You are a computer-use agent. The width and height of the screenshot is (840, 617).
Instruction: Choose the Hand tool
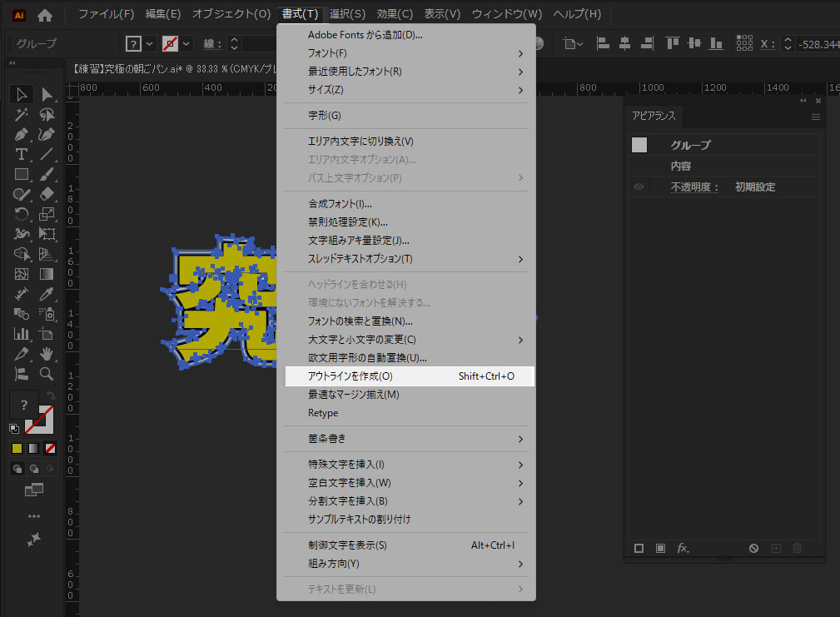(47, 354)
